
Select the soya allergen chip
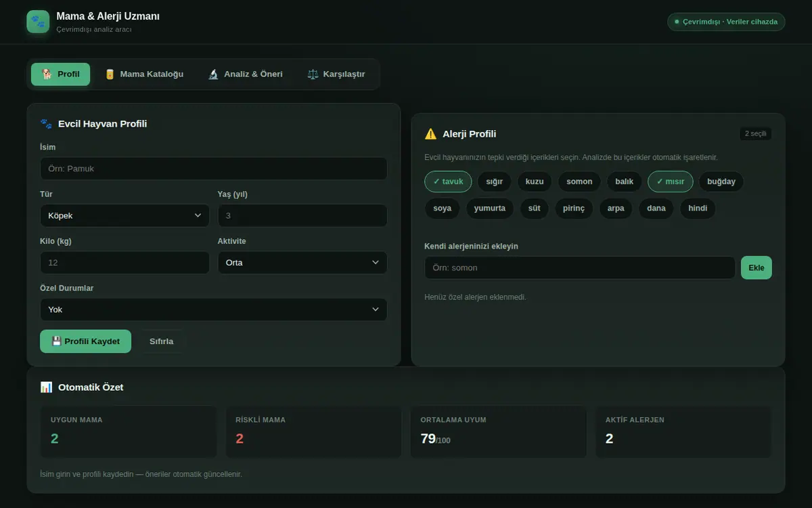tap(443, 209)
